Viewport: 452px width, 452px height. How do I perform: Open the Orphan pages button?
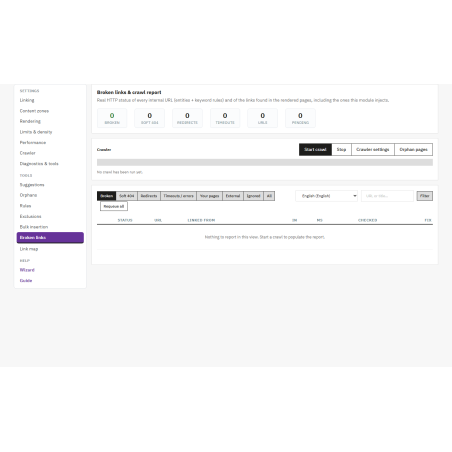(x=413, y=149)
